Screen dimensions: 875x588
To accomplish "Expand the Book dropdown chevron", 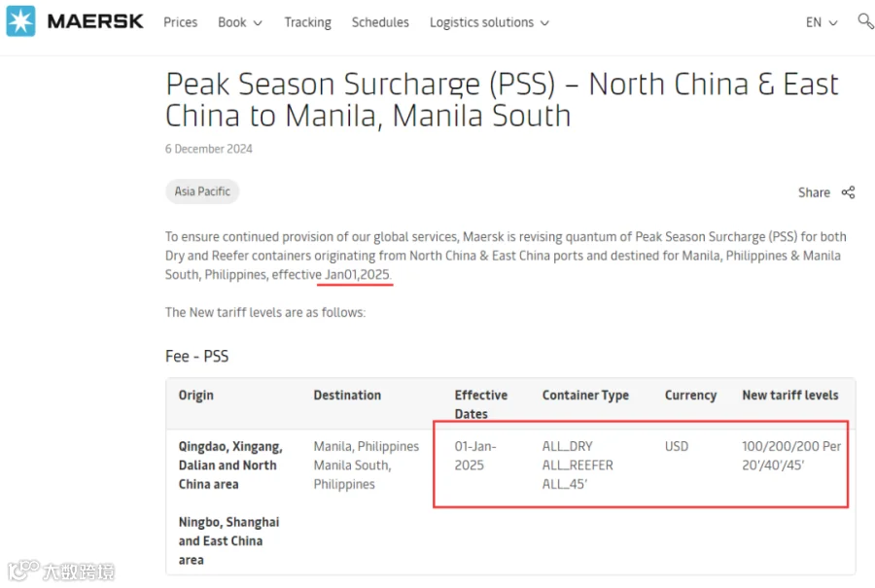I will pyautogui.click(x=258, y=23).
